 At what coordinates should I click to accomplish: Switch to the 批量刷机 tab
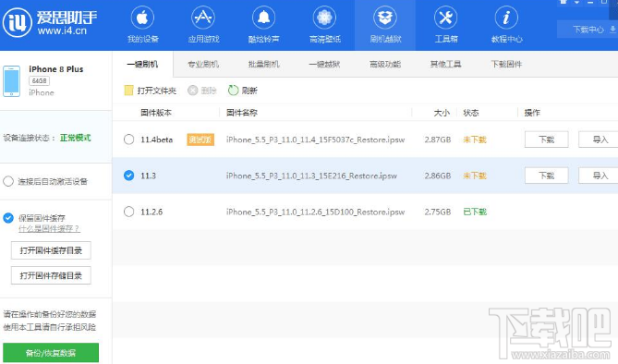[263, 65]
